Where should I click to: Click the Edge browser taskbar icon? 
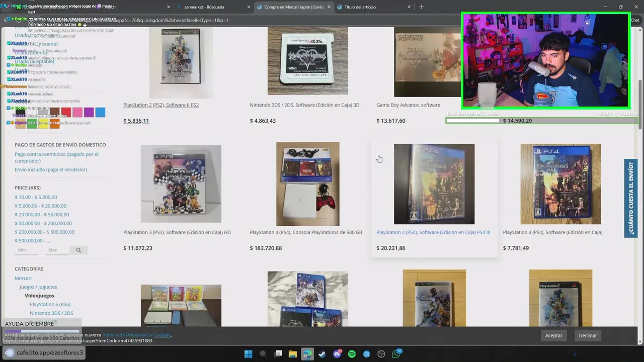pos(307,354)
